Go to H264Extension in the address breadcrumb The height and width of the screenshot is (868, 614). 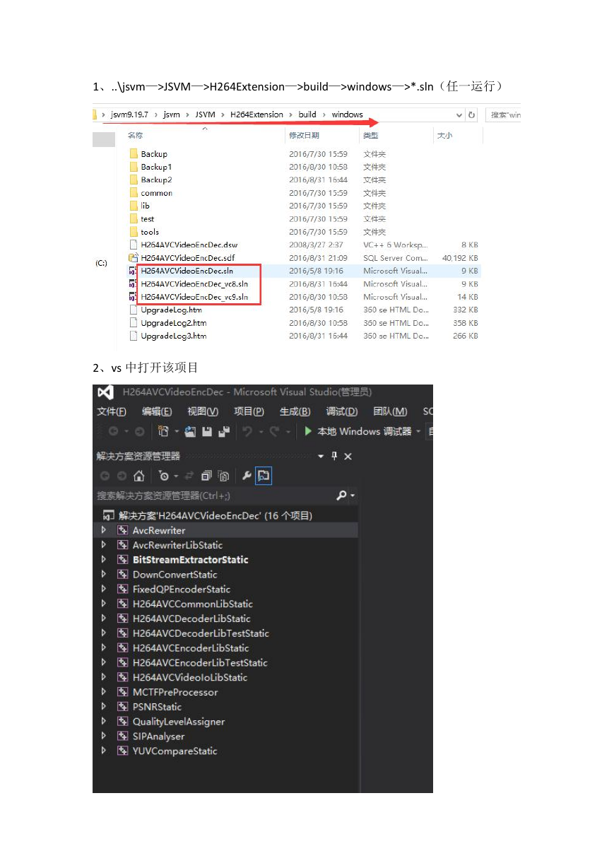256,115
